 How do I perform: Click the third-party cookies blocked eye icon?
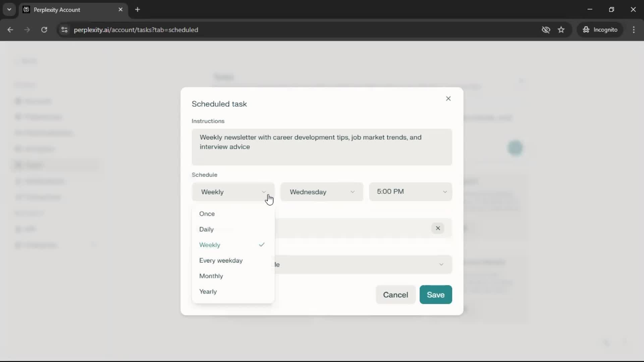(x=546, y=29)
